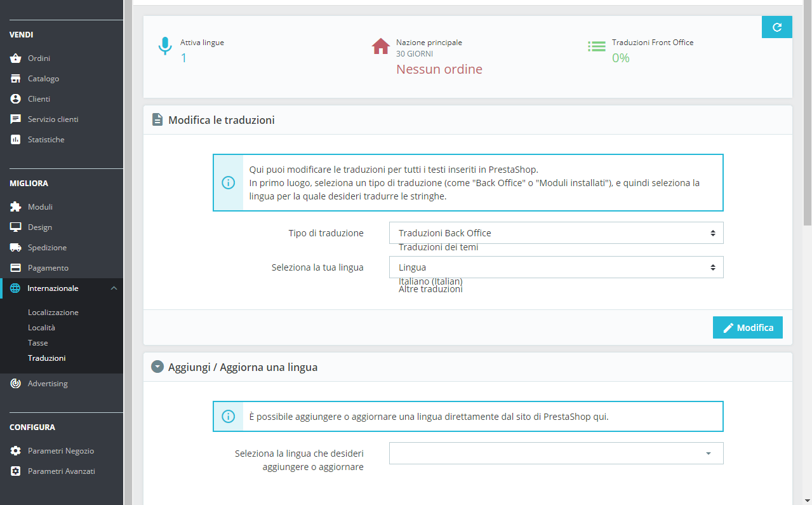Click the Spedizione truck icon

pyautogui.click(x=16, y=248)
